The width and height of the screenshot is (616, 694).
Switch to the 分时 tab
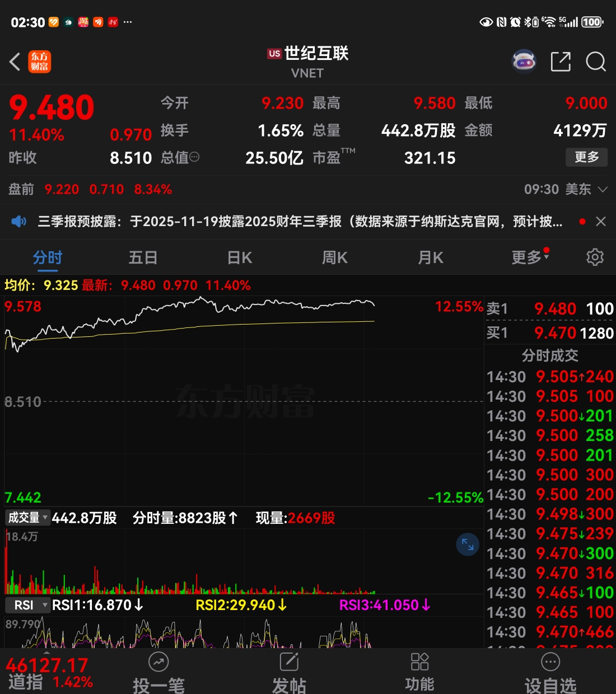48,257
